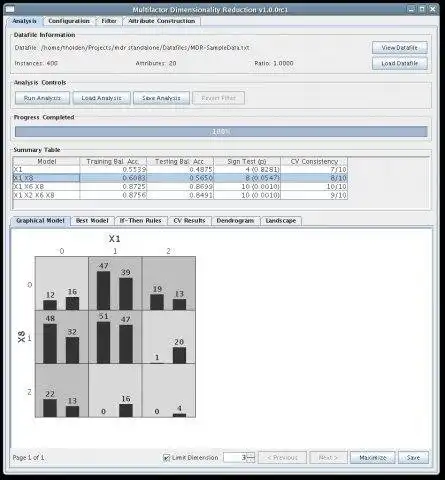Viewport: 445px width, 480px height.
Task: Close the MDR window
Action: tap(433, 9)
